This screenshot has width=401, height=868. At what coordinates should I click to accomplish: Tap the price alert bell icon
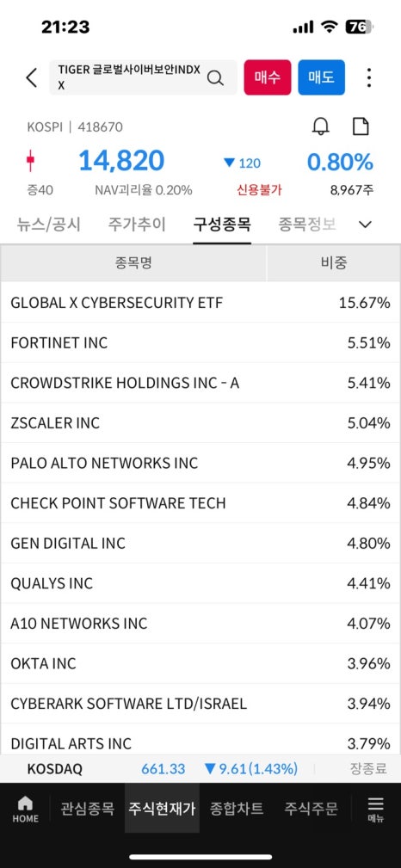point(321,126)
